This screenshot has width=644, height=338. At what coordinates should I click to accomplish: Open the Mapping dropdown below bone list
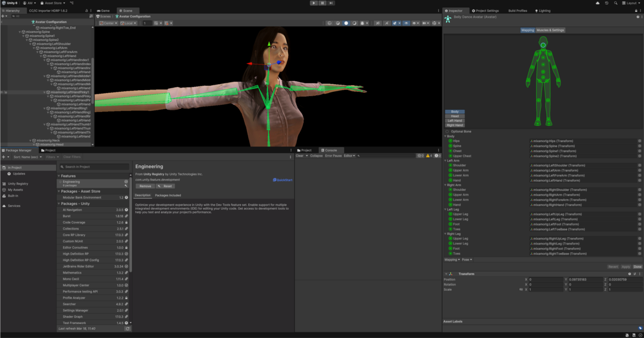[x=452, y=259]
